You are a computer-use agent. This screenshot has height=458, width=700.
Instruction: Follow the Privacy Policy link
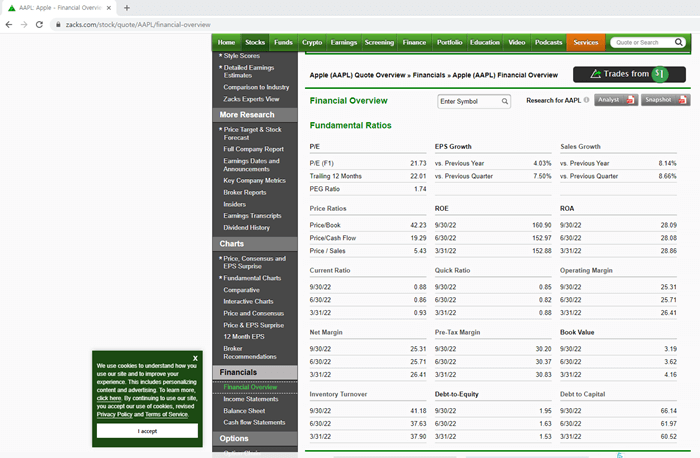pyautogui.click(x=114, y=414)
